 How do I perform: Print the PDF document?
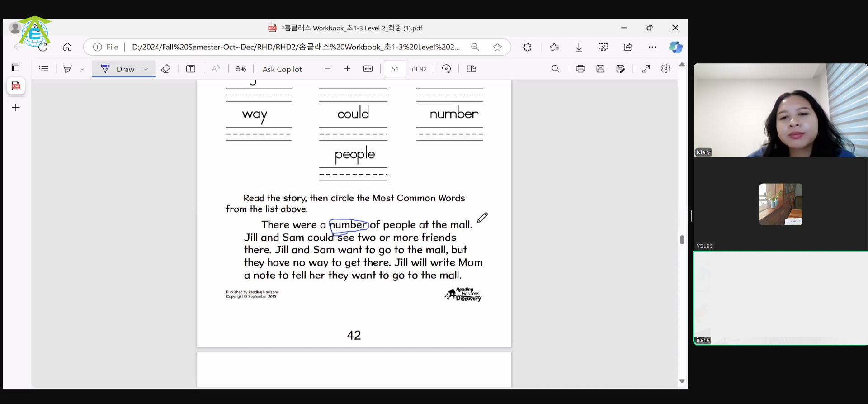pyautogui.click(x=580, y=69)
